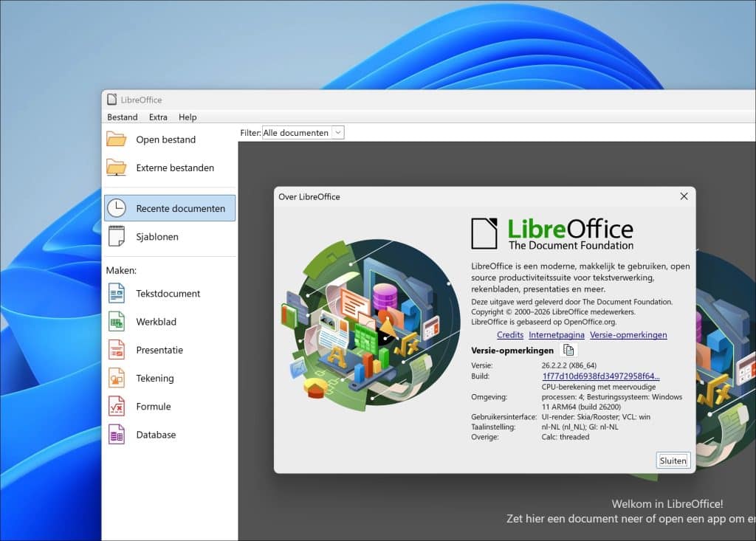Open the Bestand menu
The width and height of the screenshot is (756, 541).
[121, 117]
